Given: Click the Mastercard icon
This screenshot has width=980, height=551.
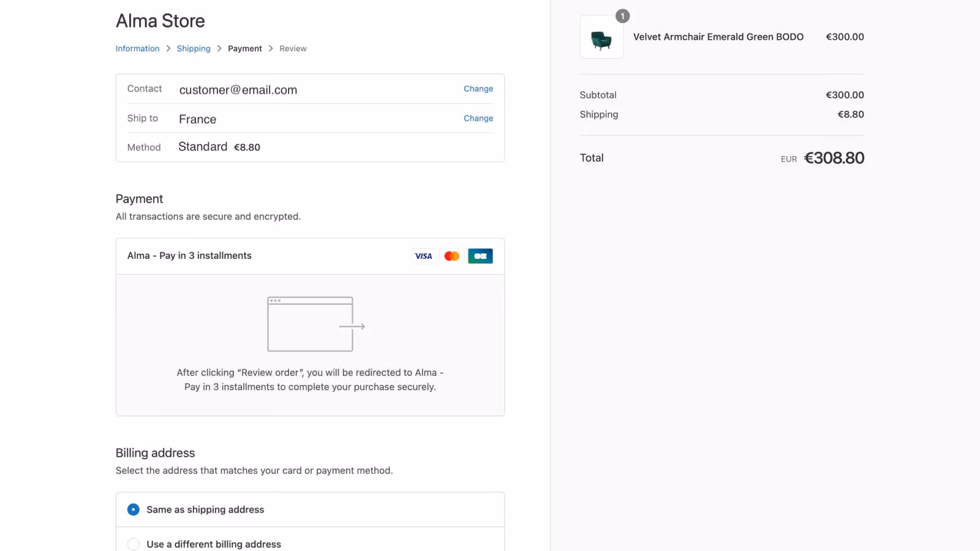Looking at the screenshot, I should 452,256.
